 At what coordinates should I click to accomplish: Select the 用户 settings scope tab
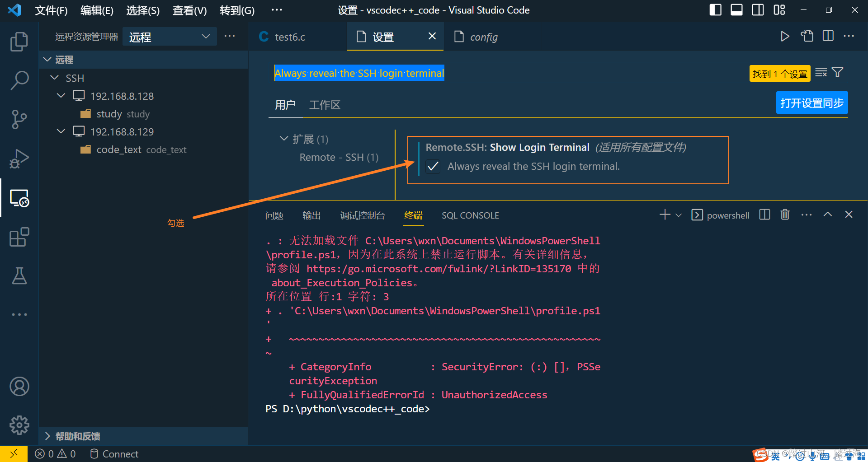click(x=285, y=105)
